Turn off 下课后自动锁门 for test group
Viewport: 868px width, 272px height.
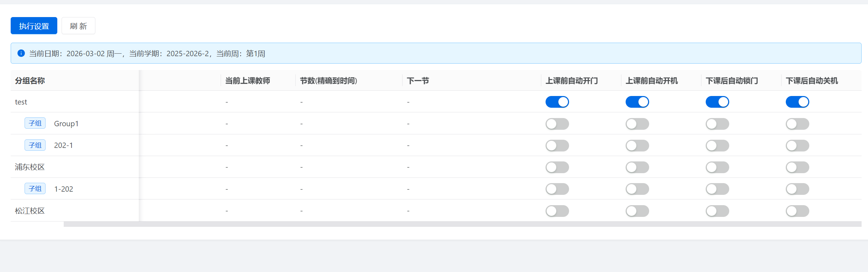pyautogui.click(x=717, y=102)
